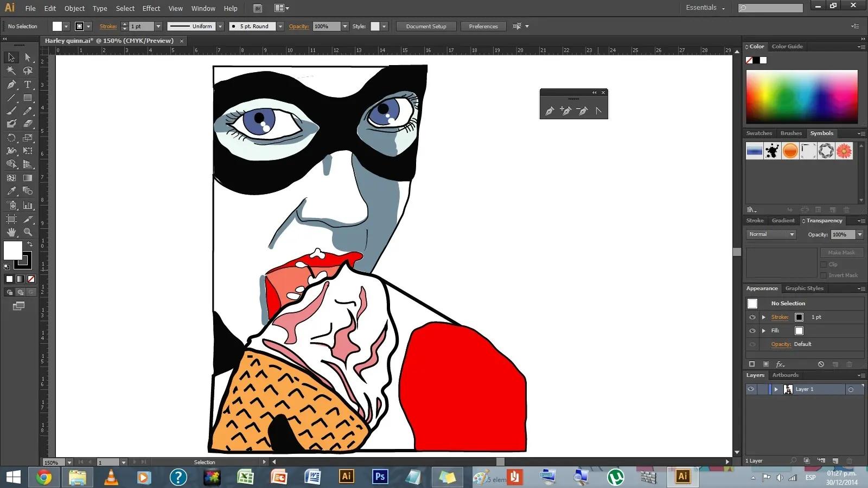The height and width of the screenshot is (488, 868).
Task: Select the Gradient tool
Action: point(28,177)
